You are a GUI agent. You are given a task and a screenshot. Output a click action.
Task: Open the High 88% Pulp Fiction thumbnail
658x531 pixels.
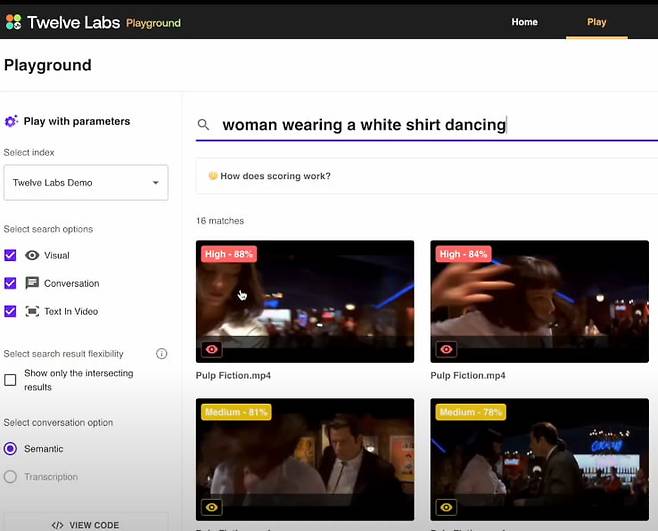305,300
